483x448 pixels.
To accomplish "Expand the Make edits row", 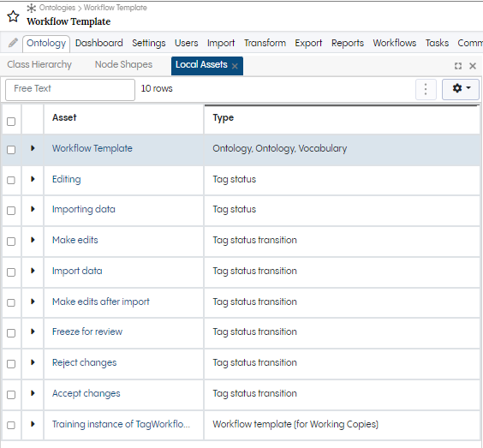I will (x=33, y=240).
